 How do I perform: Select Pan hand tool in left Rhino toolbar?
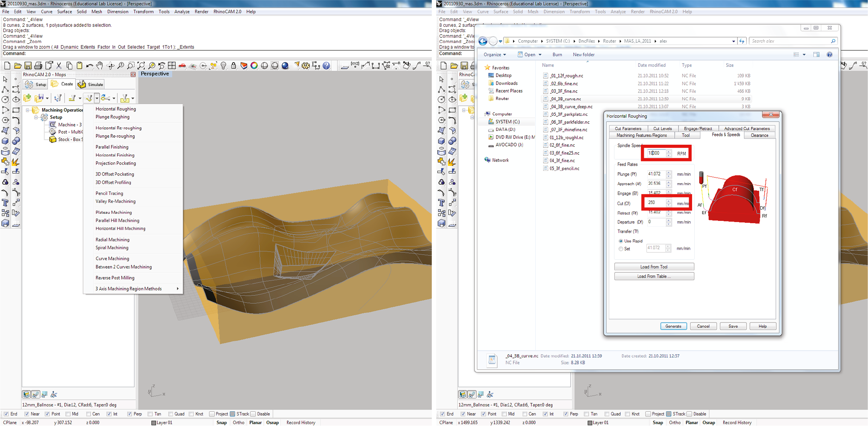(100, 66)
